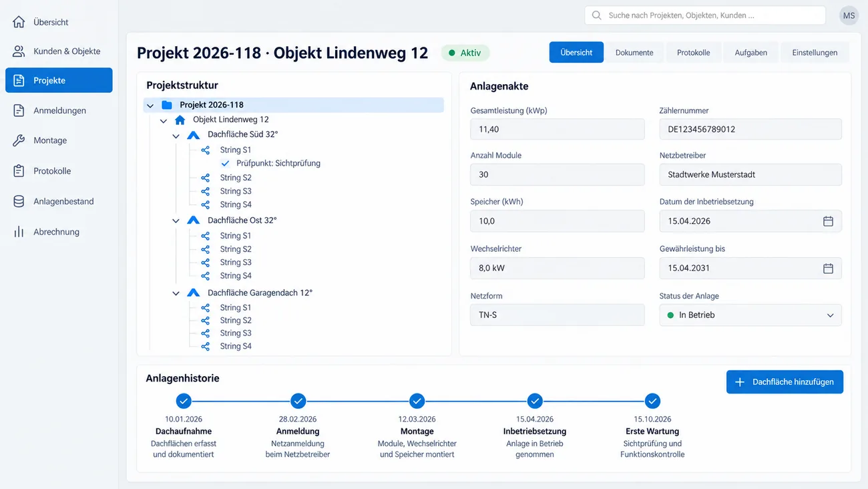The image size is (868, 489).
Task: Select the Anmeldungen document icon
Action: point(19,110)
